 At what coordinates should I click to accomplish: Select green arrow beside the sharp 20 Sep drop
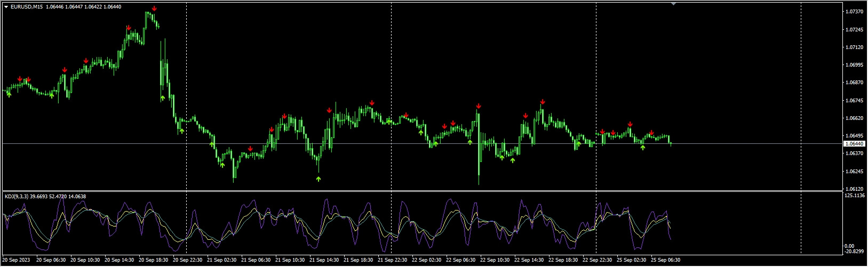click(x=163, y=98)
